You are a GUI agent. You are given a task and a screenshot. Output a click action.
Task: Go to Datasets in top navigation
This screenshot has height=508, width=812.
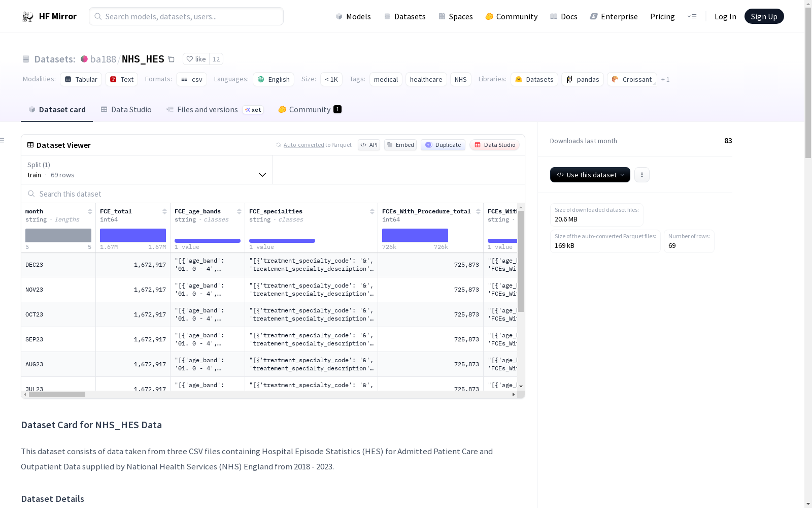pyautogui.click(x=404, y=17)
